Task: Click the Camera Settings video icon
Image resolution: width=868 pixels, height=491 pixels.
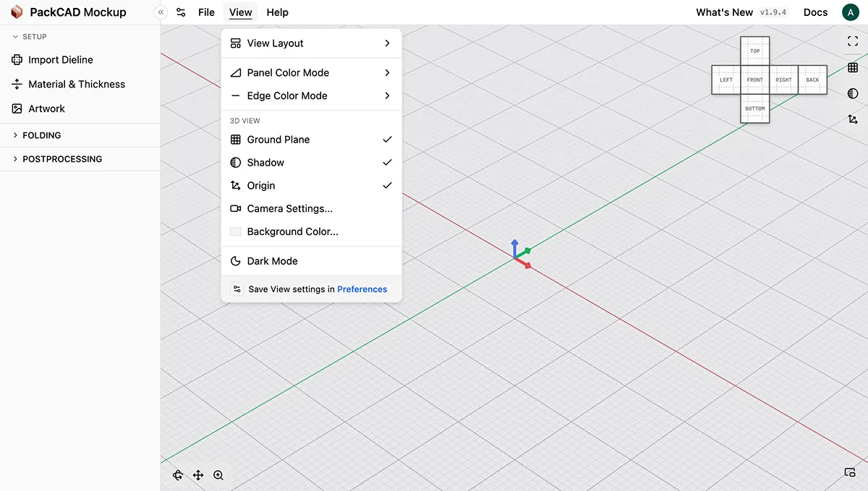Action: (235, 209)
